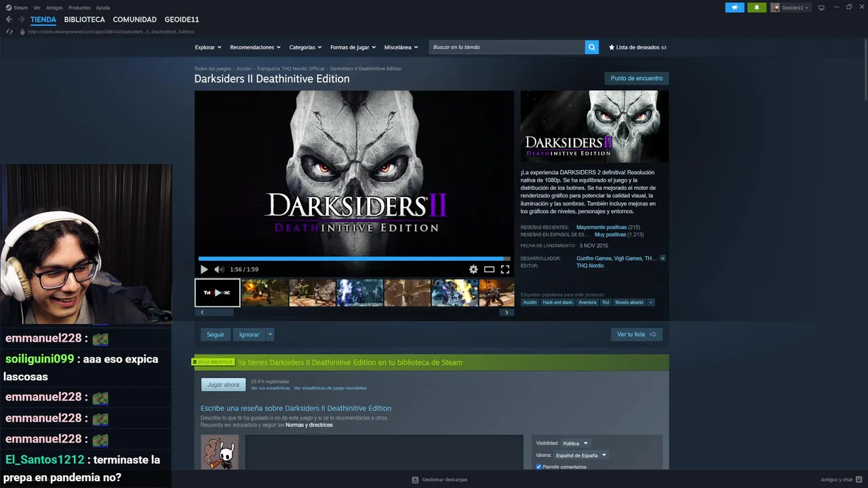Enter fullscreen for the trailer
This screenshot has width=868, height=488.
pos(505,269)
